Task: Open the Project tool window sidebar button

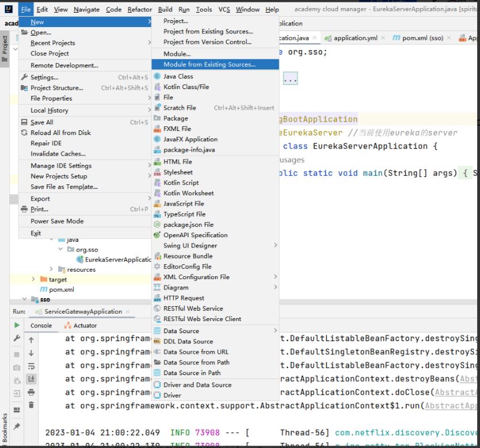Action: pyautogui.click(x=5, y=49)
